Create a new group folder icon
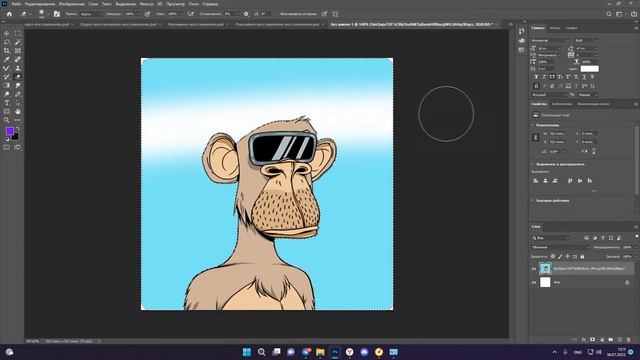 [611, 340]
